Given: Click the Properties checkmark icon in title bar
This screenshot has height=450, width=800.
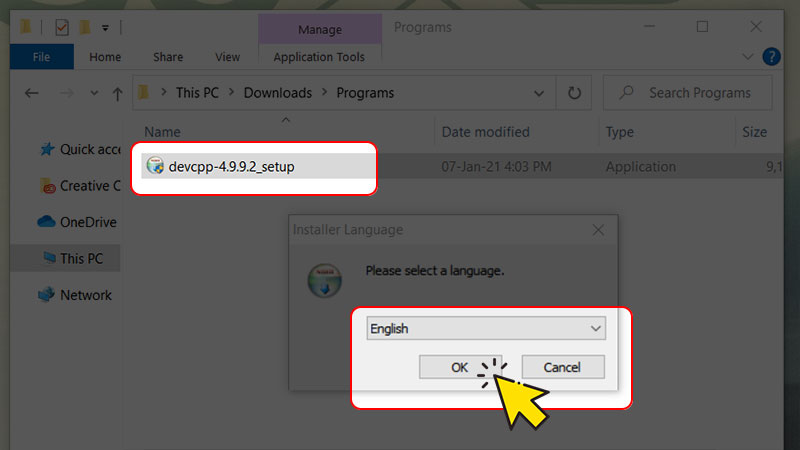Looking at the screenshot, I should click(x=62, y=28).
